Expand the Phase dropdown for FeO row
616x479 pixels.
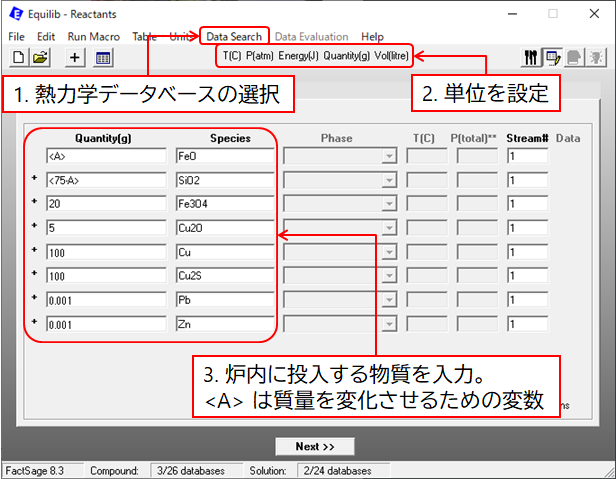tap(389, 156)
